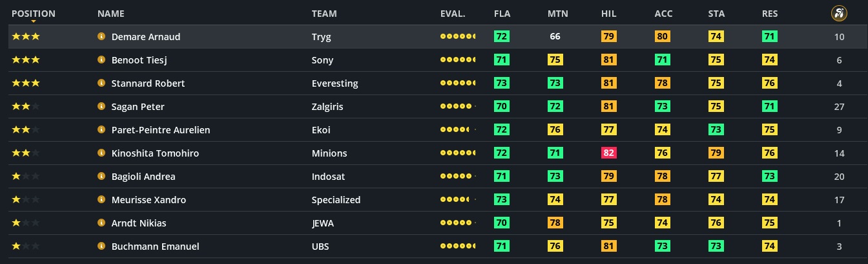
Task: Click Demare Arnaud's three-star position rating
Action: pos(26,37)
